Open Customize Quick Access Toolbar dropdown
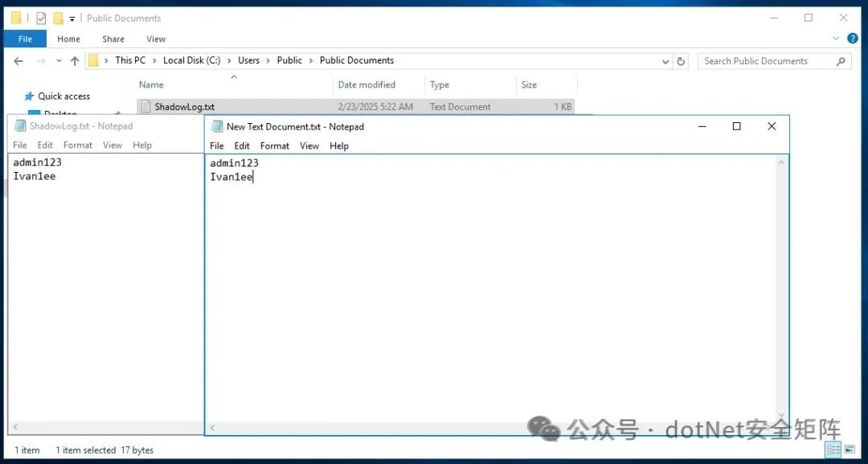Image resolution: width=868 pixels, height=464 pixels. (x=72, y=18)
